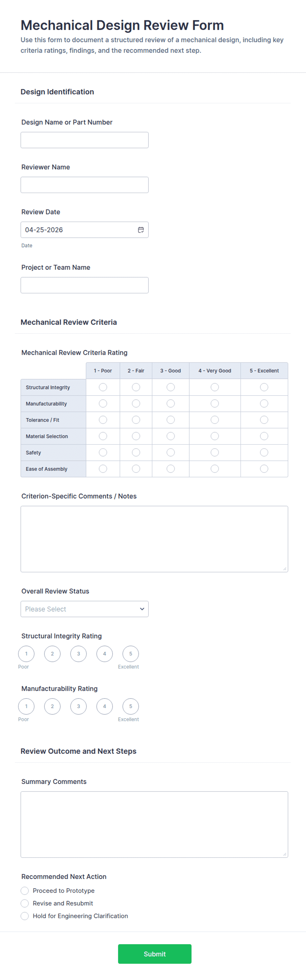Click the Submit button
306x980 pixels.
[155, 954]
